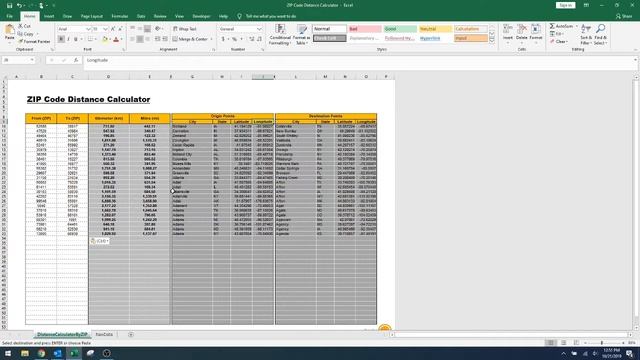The image size is (640, 360).
Task: Toggle Wrap Text for the cells
Action: [x=184, y=29]
